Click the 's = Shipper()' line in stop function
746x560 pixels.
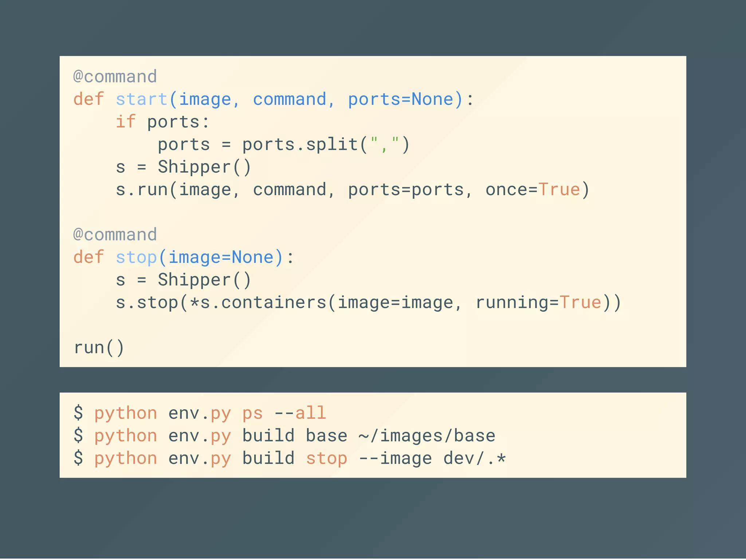[x=184, y=280]
